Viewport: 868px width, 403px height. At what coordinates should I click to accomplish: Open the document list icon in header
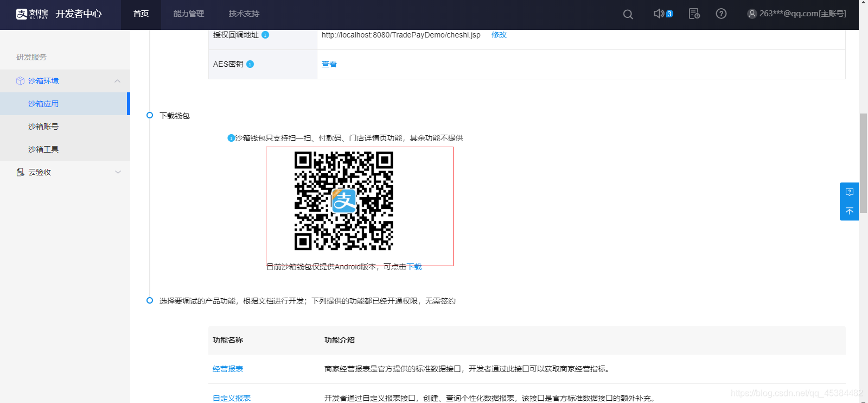coord(694,14)
